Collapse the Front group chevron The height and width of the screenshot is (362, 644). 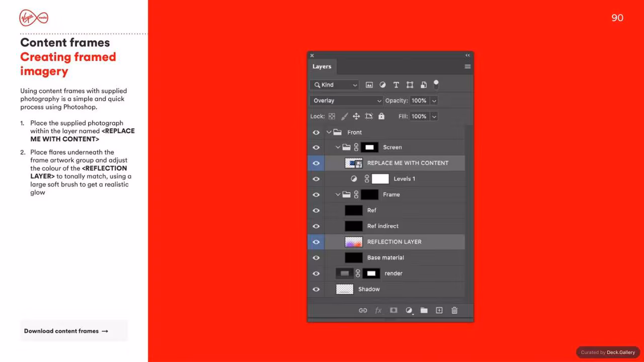point(329,132)
